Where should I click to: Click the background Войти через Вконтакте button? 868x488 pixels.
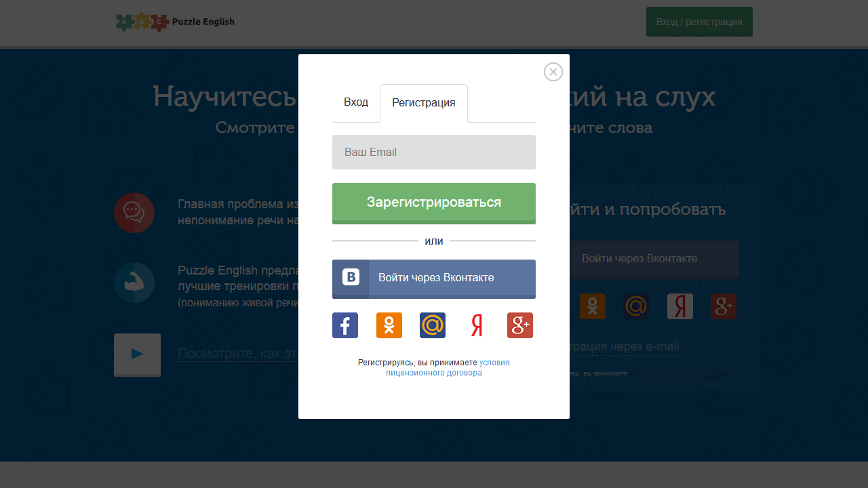[654, 260]
